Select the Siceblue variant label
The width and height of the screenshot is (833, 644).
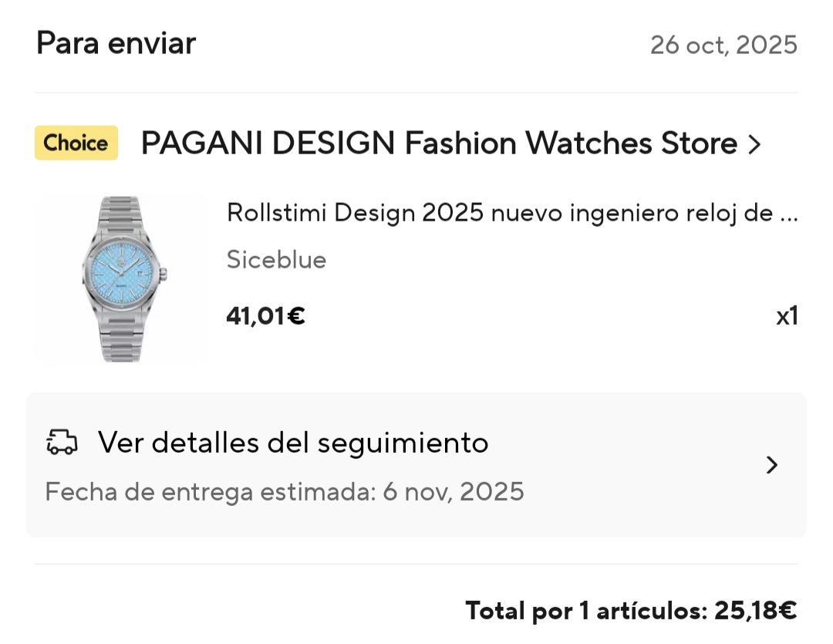(x=276, y=260)
